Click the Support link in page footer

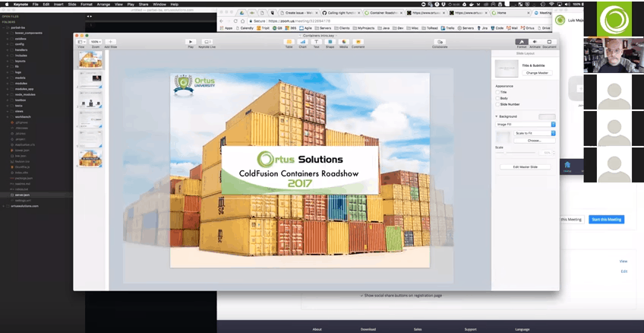click(x=470, y=329)
